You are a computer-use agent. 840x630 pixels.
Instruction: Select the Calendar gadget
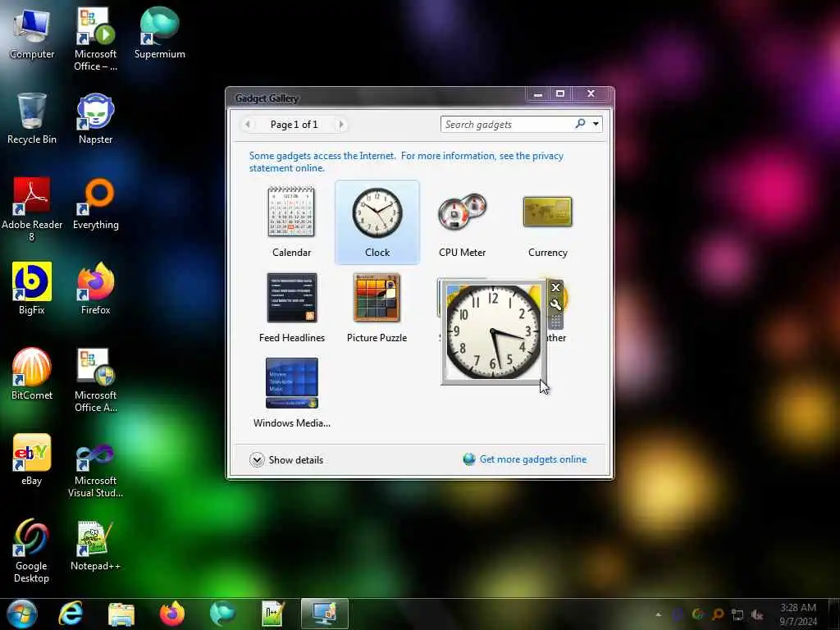(291, 221)
